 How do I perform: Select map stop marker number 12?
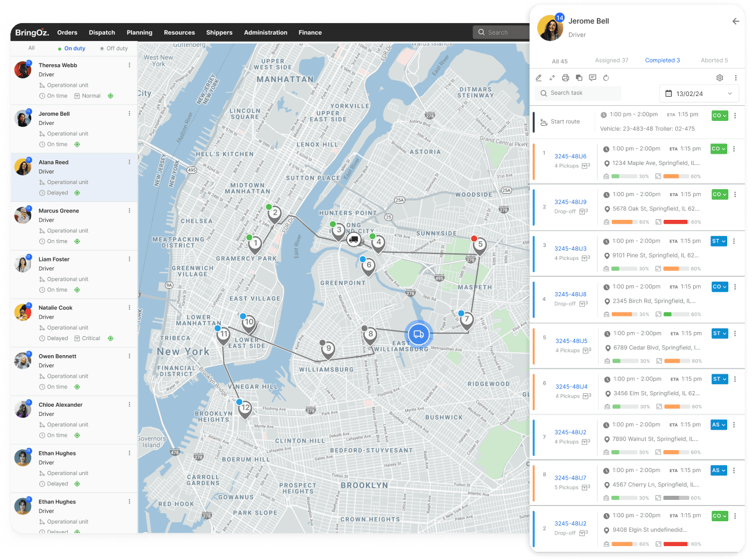click(245, 408)
